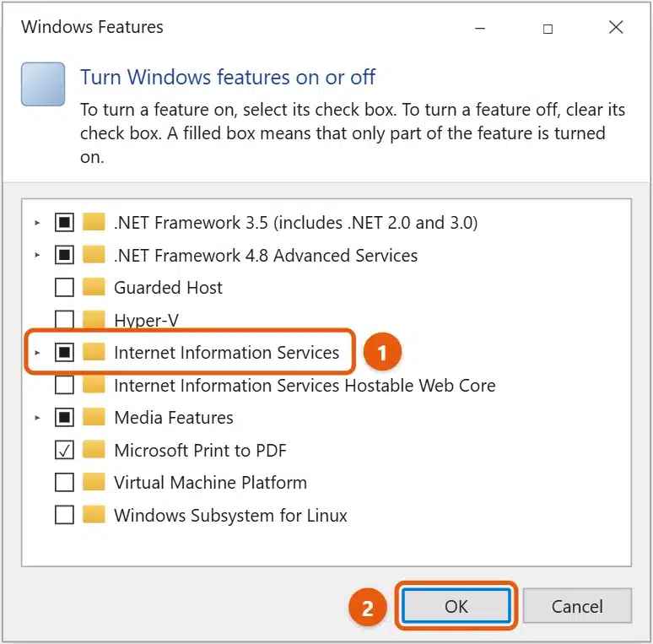The width and height of the screenshot is (653, 644).
Task: Click the Virtual Machine Platform folder icon
Action: [x=94, y=483]
